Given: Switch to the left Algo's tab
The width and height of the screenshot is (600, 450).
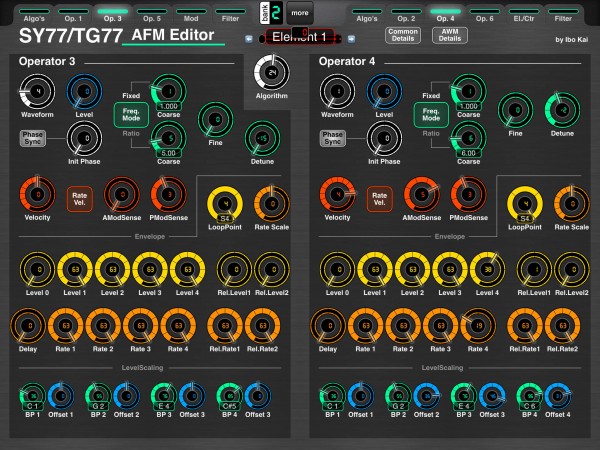Looking at the screenshot, I should click(x=34, y=15).
